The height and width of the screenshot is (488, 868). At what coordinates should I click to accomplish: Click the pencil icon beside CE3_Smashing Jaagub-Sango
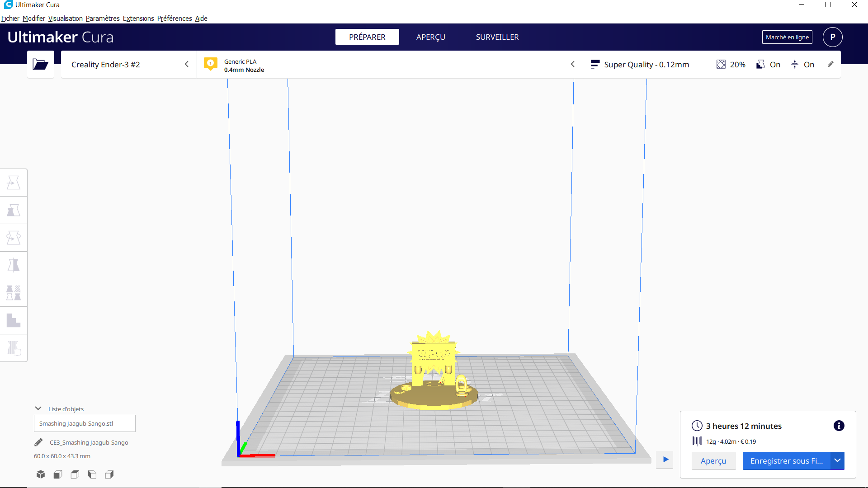click(x=38, y=442)
